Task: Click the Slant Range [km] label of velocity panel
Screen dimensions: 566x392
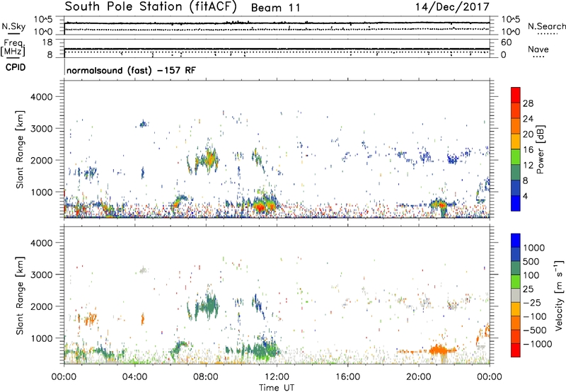Action: (x=21, y=295)
